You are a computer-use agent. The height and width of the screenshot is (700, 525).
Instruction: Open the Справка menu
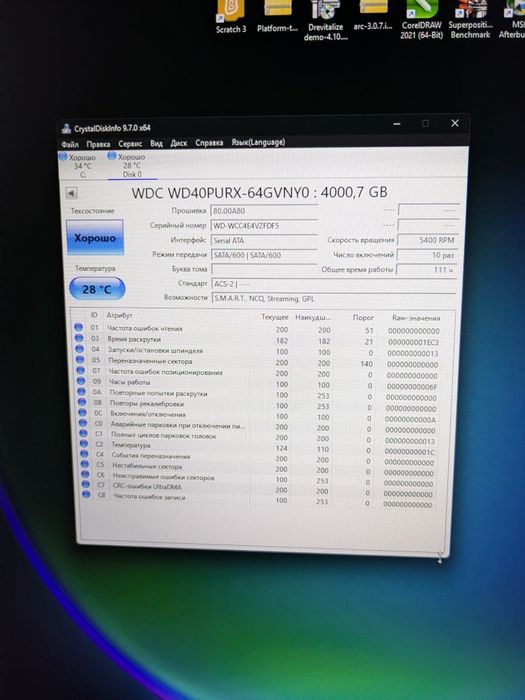(x=209, y=142)
